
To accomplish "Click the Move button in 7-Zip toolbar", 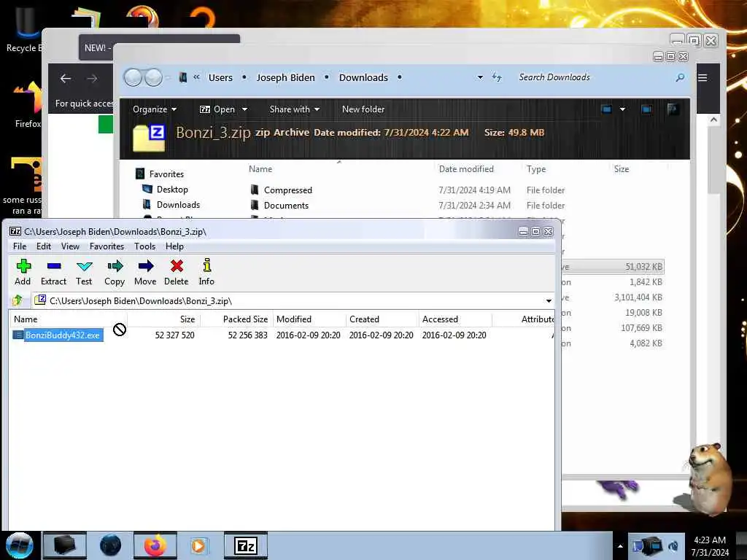I will [x=145, y=273].
